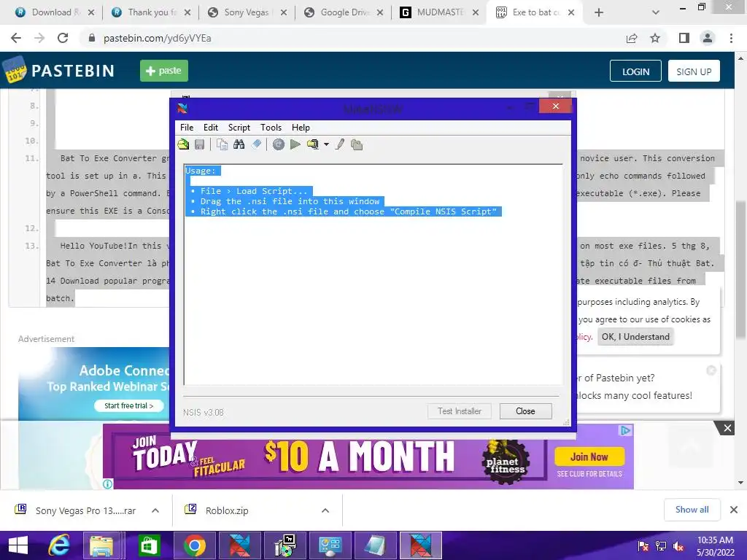This screenshot has width=747, height=560.
Task: Click the SIGN UP button on Pastebin
Action: pos(694,71)
